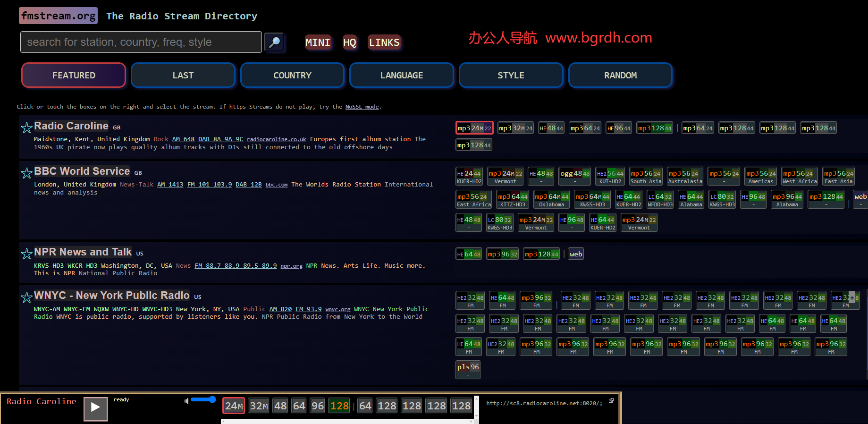Screen dimensions: 868x424
Task: Switch player to the 48 bitrate
Action: (280, 406)
